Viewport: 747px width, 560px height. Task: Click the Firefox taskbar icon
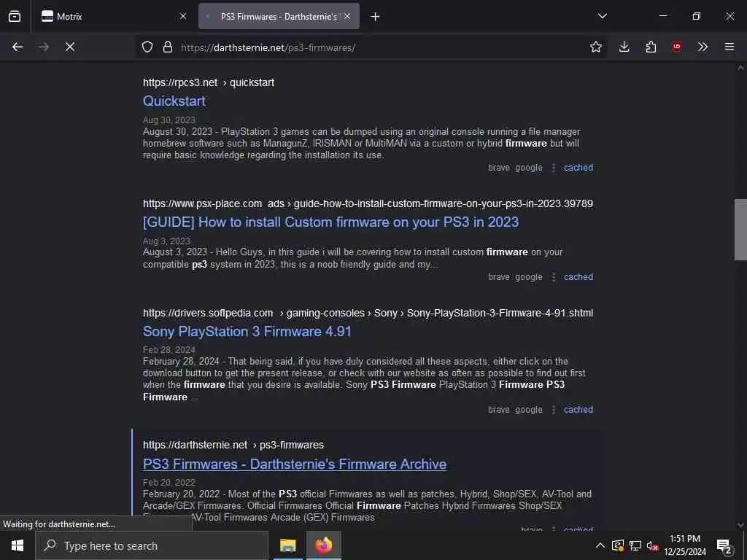[x=323, y=545]
